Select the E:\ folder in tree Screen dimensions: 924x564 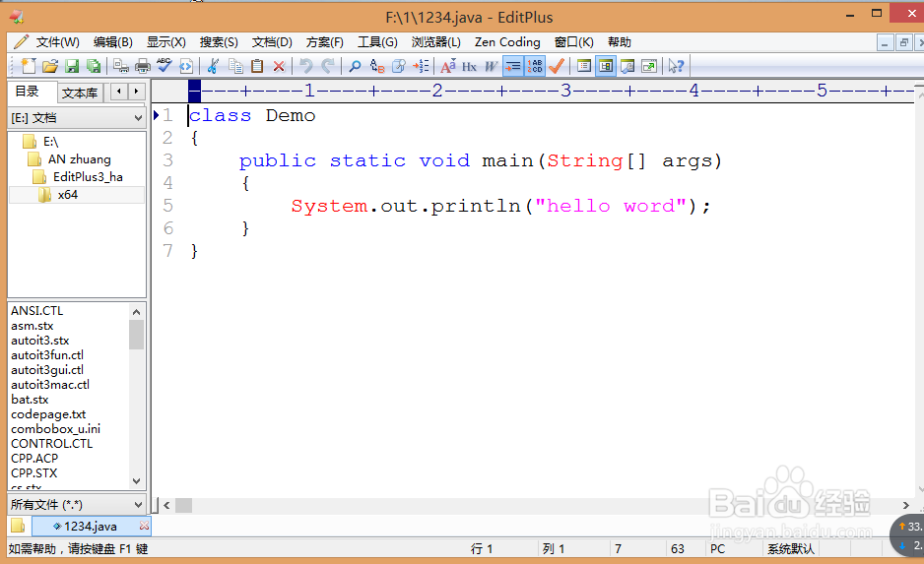(50, 142)
